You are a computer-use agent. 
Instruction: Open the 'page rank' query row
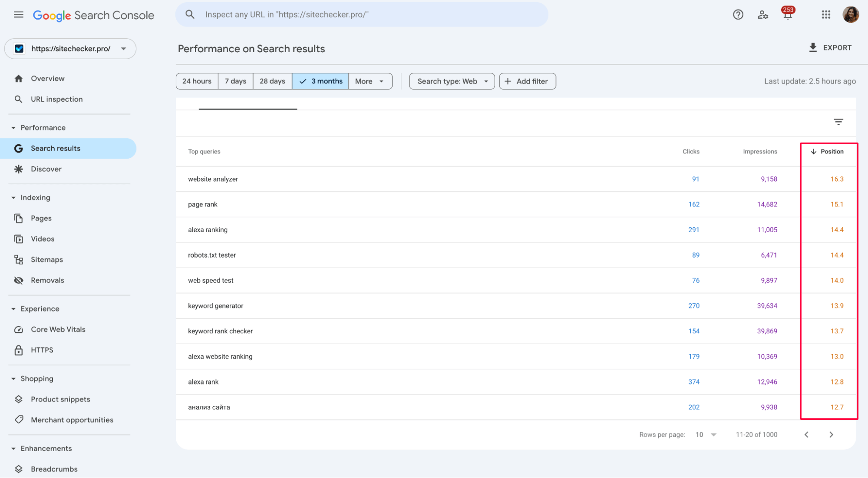pos(516,204)
